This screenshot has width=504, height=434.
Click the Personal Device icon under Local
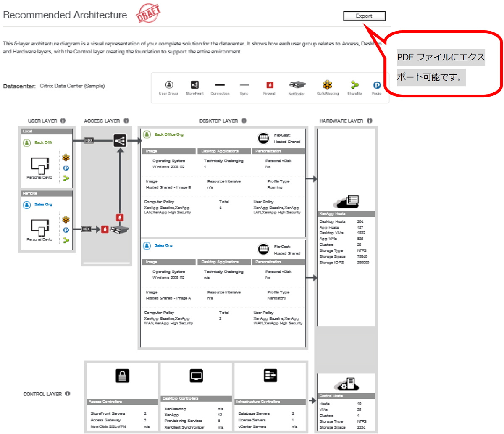click(x=40, y=166)
